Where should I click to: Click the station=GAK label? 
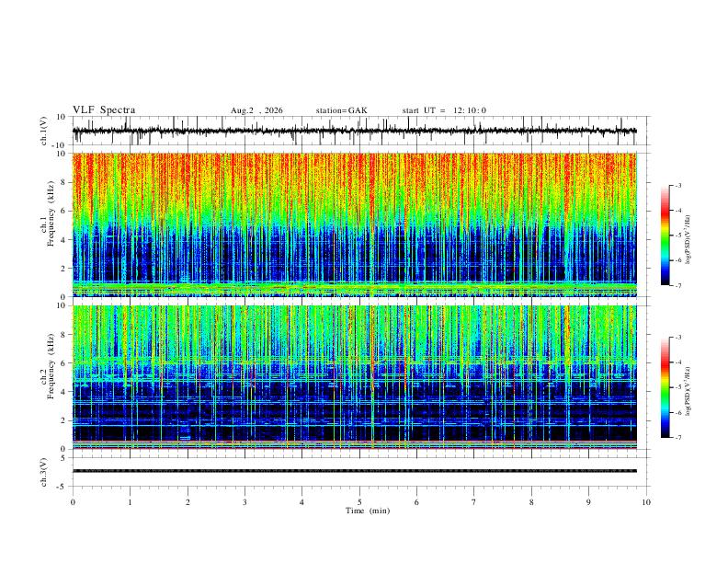coord(341,110)
